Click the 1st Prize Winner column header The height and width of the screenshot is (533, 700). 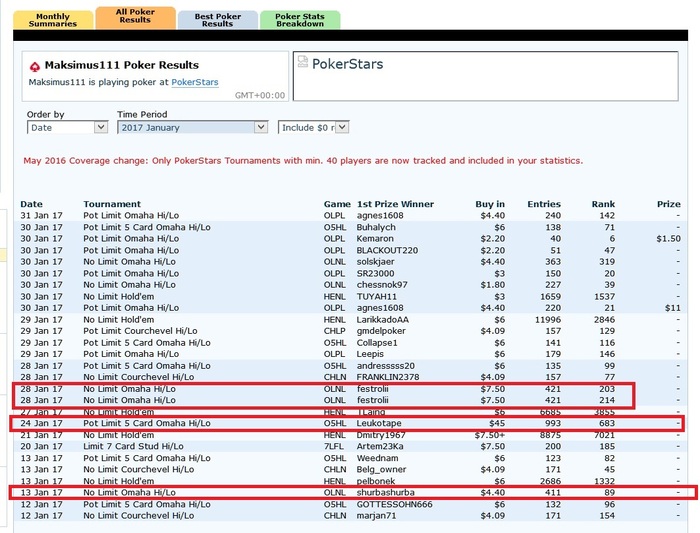pos(395,204)
